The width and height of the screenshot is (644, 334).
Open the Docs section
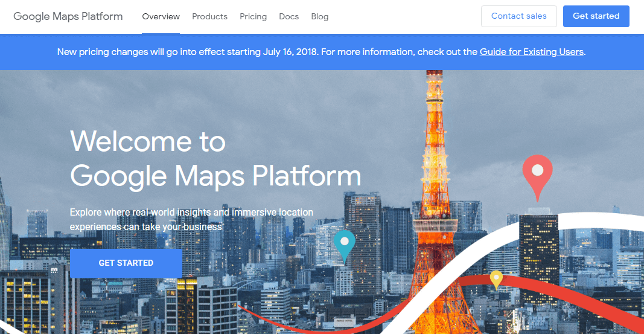click(289, 16)
